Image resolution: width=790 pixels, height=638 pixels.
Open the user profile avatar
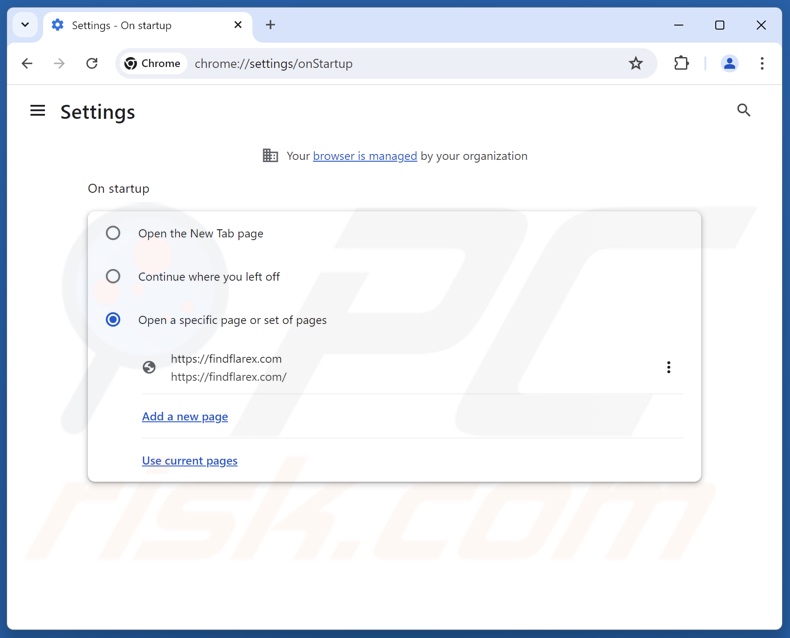[729, 63]
